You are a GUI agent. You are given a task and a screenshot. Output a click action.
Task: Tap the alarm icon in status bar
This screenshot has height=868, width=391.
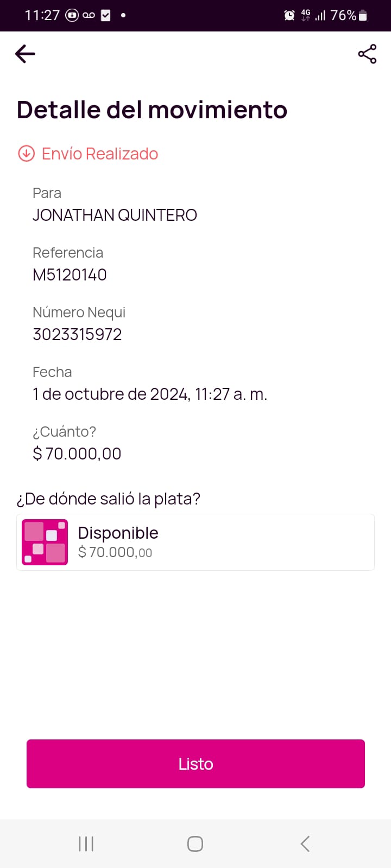pyautogui.click(x=289, y=15)
